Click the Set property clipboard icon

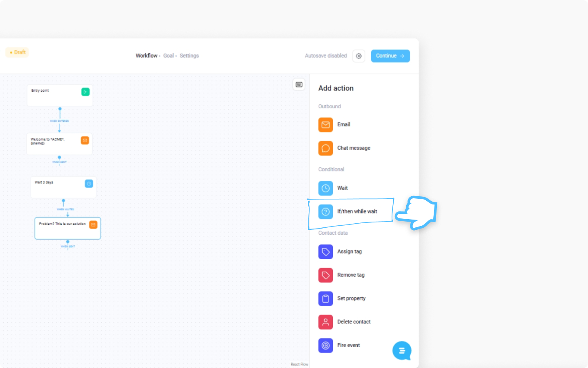click(325, 298)
